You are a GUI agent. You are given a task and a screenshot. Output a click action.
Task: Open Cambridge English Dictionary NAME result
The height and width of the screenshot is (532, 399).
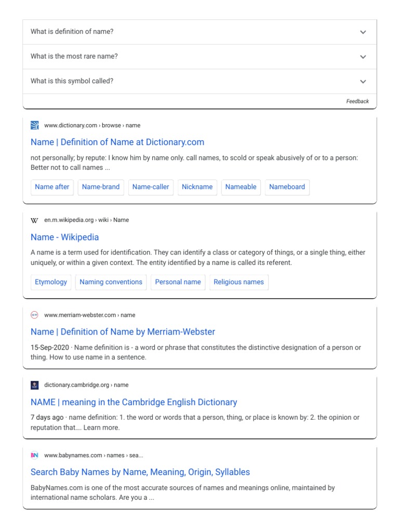(x=134, y=402)
